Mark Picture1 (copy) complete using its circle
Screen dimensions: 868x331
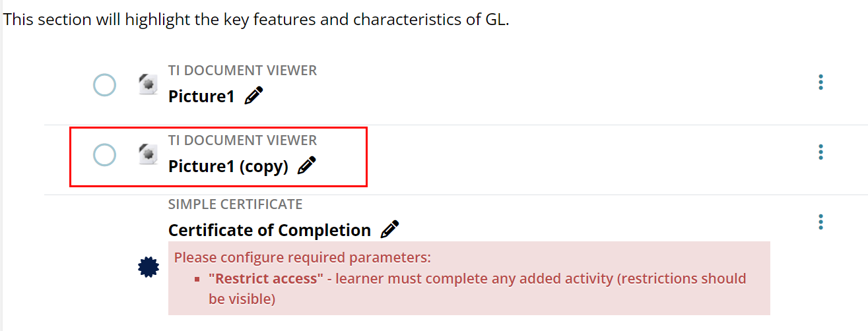tap(104, 155)
